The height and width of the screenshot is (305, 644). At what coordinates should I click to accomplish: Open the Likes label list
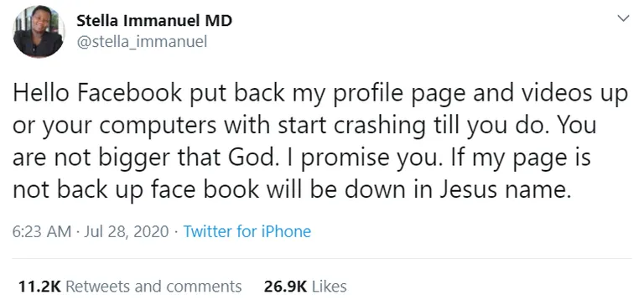pyautogui.click(x=329, y=286)
